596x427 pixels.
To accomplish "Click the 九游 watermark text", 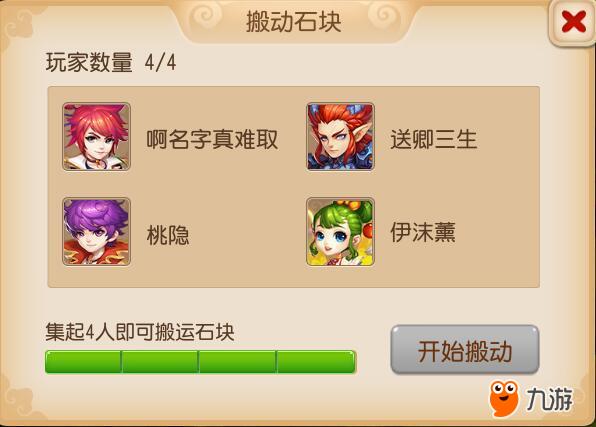I will coord(549,399).
